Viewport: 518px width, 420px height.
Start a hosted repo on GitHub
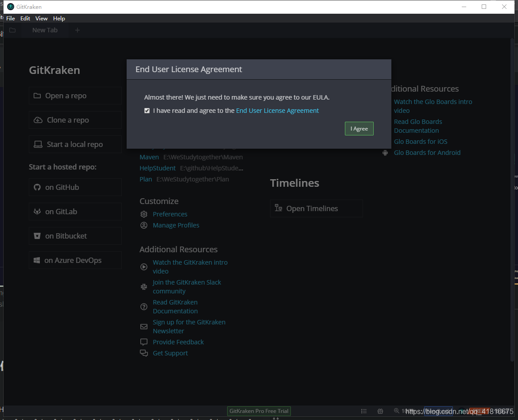(75, 187)
